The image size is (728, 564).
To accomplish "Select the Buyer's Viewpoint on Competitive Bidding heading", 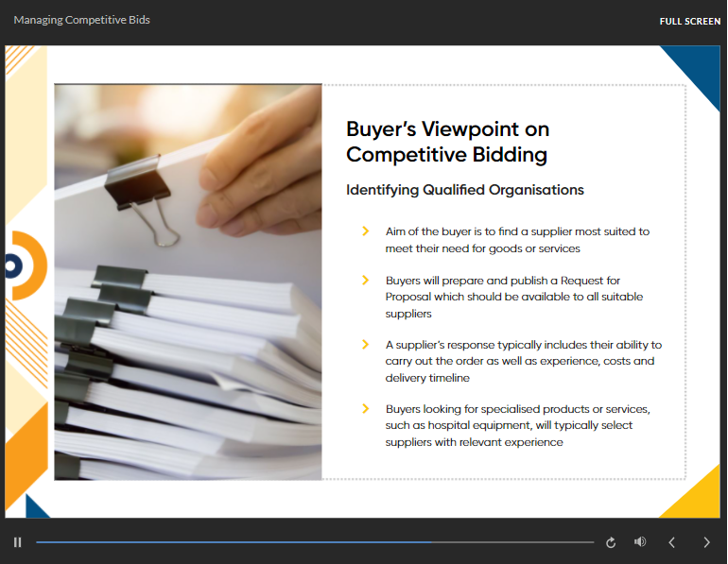I will coord(447,142).
